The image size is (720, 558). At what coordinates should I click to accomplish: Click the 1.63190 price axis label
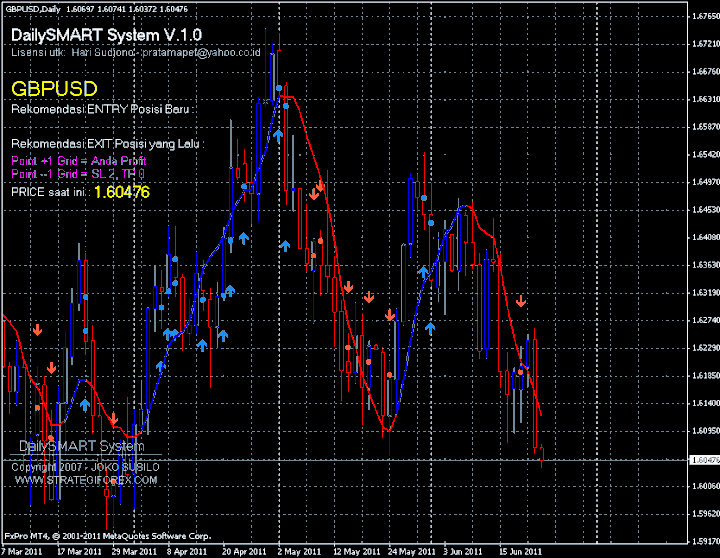point(706,292)
